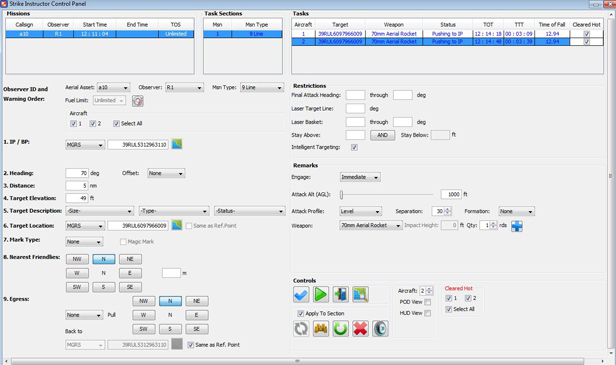Click the SE button under Nearest Friendlies
Viewport: 616px width, 365px height.
point(130,287)
